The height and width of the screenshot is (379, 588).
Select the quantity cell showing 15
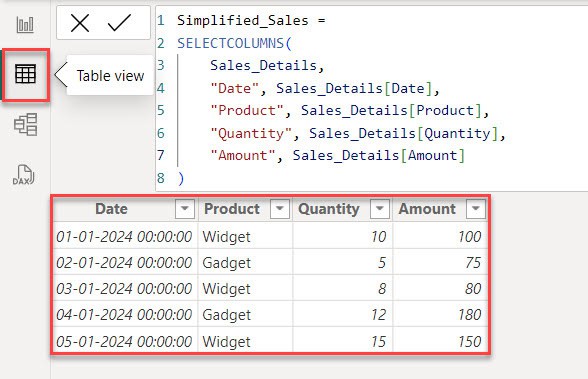click(x=342, y=342)
